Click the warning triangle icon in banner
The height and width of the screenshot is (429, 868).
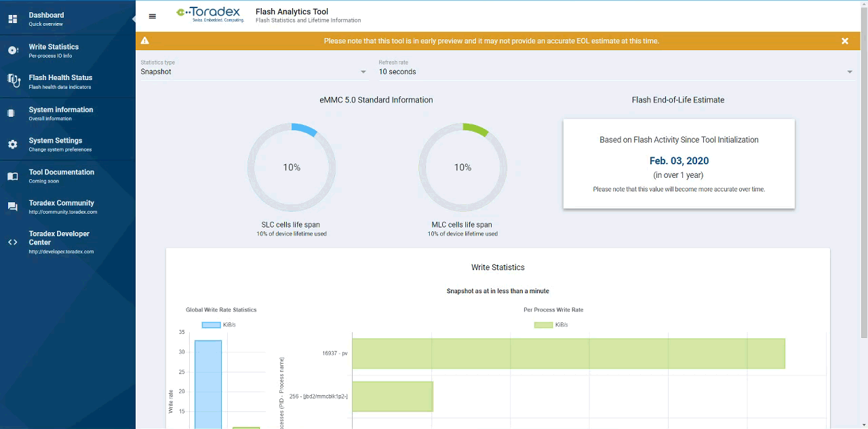point(144,41)
